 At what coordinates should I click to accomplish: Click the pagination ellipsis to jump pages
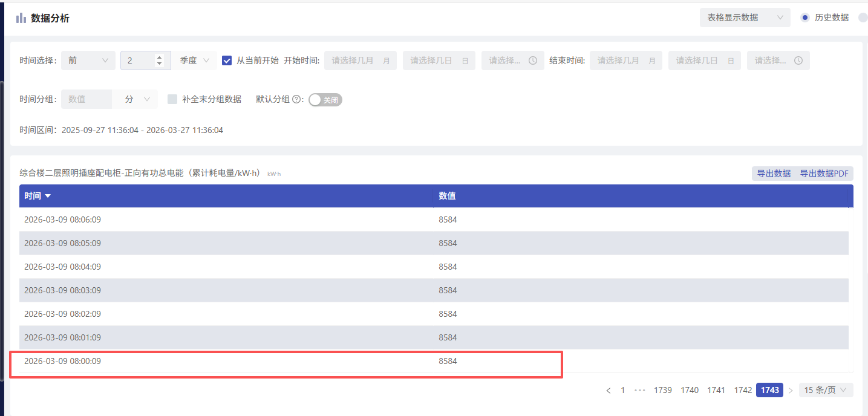click(639, 391)
